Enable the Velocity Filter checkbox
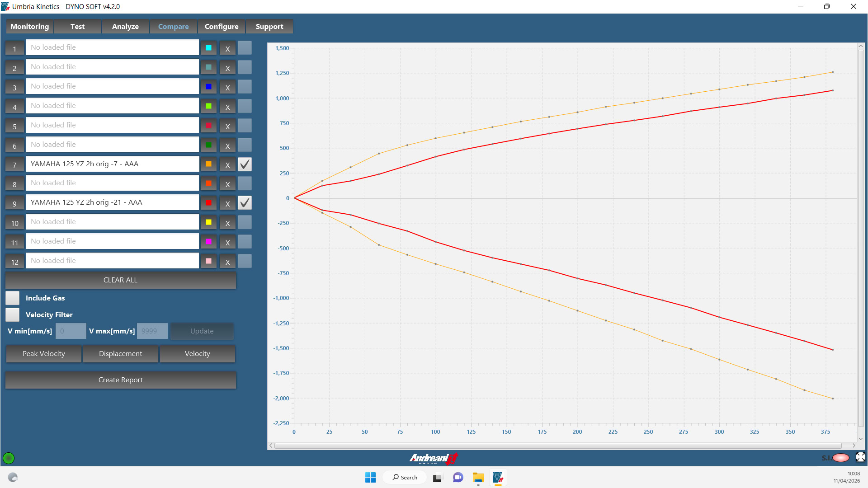The image size is (868, 488). click(x=13, y=315)
